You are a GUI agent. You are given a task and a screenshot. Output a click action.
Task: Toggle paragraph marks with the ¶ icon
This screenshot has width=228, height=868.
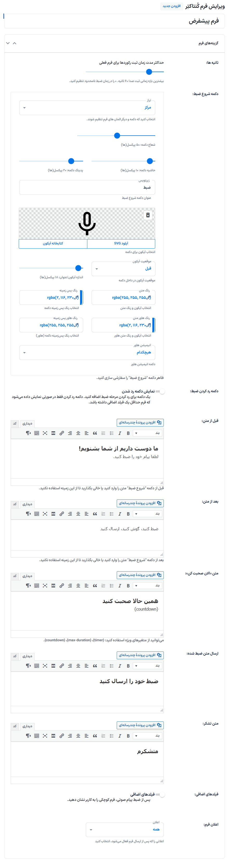point(28,433)
